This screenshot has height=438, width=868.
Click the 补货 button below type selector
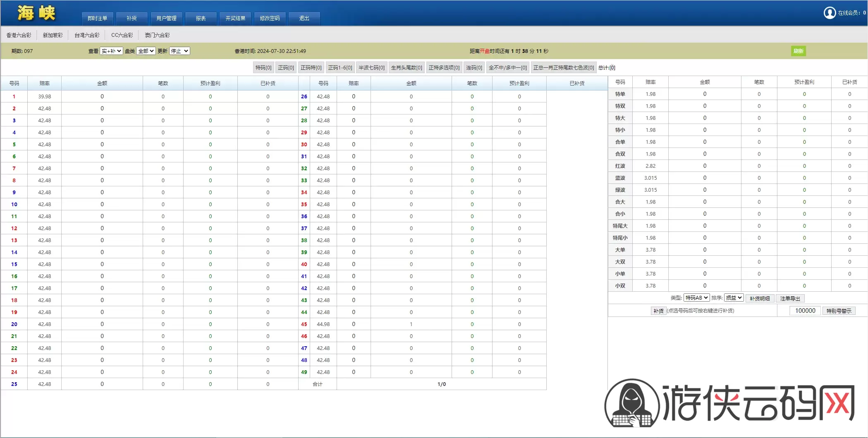pyautogui.click(x=658, y=311)
